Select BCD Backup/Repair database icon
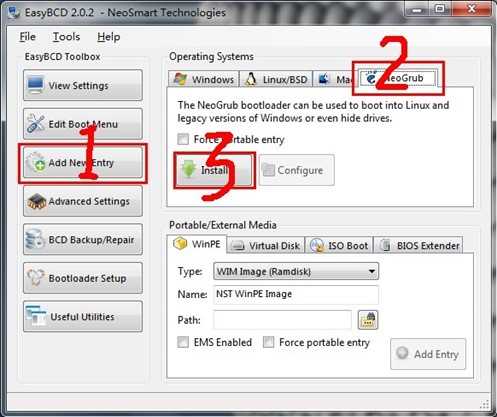This screenshot has width=497, height=417. point(35,239)
